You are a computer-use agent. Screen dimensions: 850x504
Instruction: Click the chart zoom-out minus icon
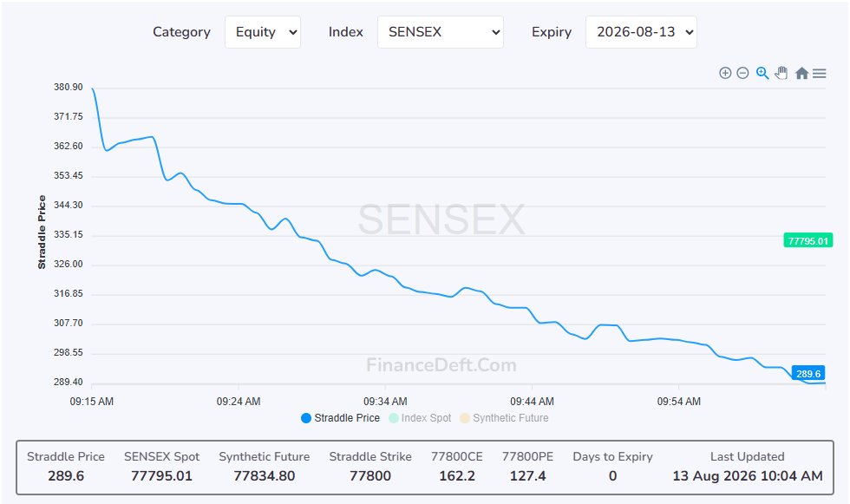(x=742, y=73)
